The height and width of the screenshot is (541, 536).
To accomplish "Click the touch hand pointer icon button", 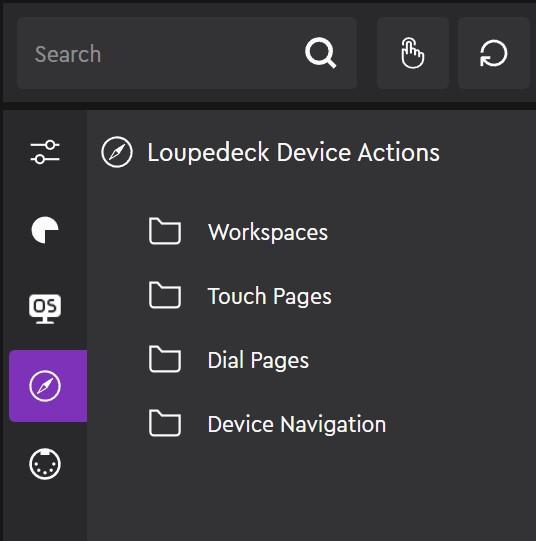I will 413,53.
